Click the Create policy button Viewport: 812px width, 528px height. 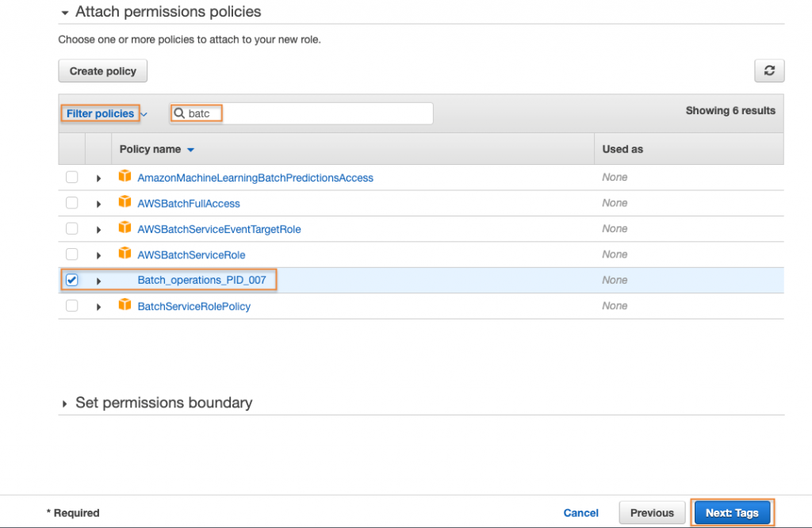pyautogui.click(x=102, y=71)
